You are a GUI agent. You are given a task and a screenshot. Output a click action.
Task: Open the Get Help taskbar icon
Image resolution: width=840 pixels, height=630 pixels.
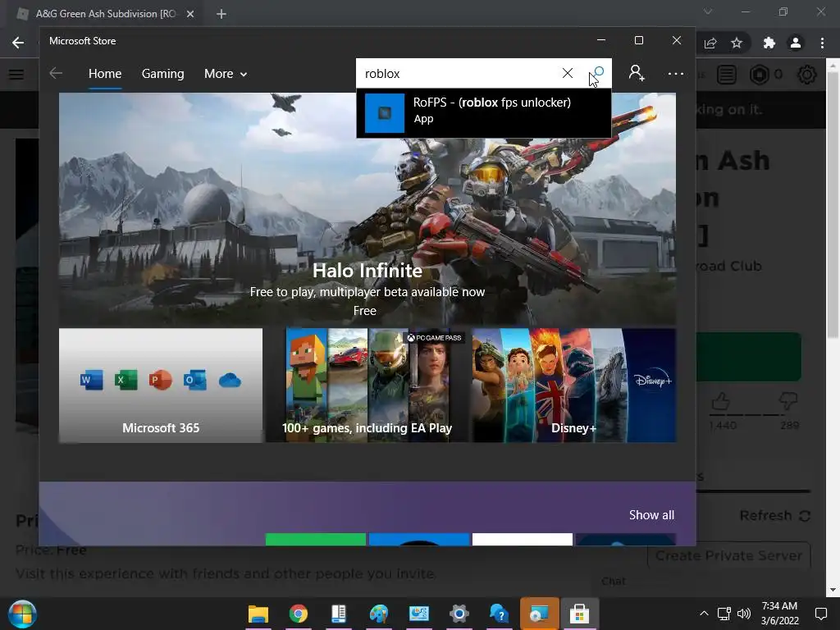499,614
